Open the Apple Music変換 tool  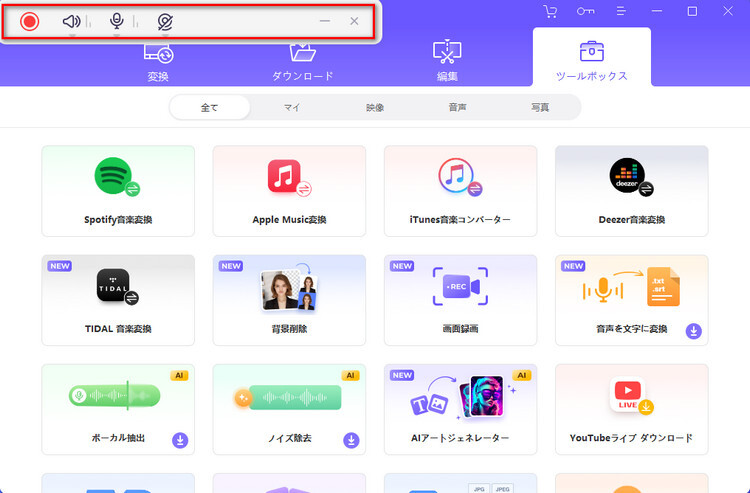tap(289, 191)
